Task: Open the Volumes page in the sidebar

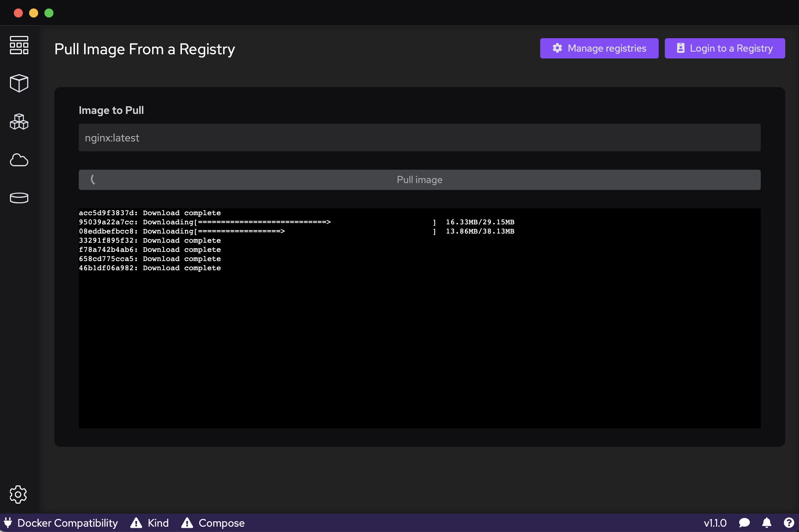Action: 19,198
